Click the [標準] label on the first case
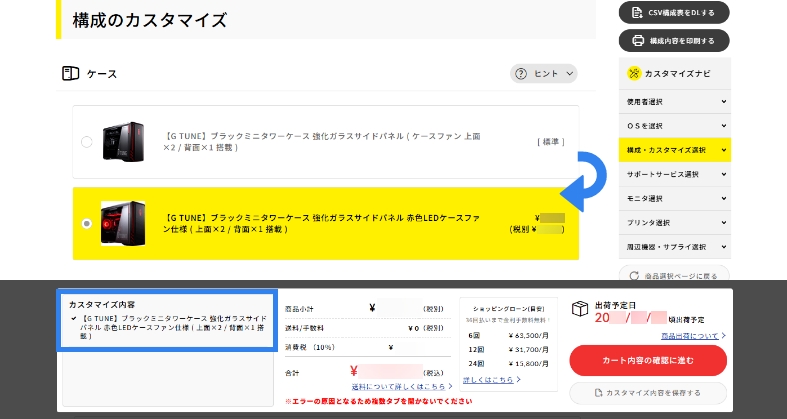787x419 pixels. click(551, 142)
